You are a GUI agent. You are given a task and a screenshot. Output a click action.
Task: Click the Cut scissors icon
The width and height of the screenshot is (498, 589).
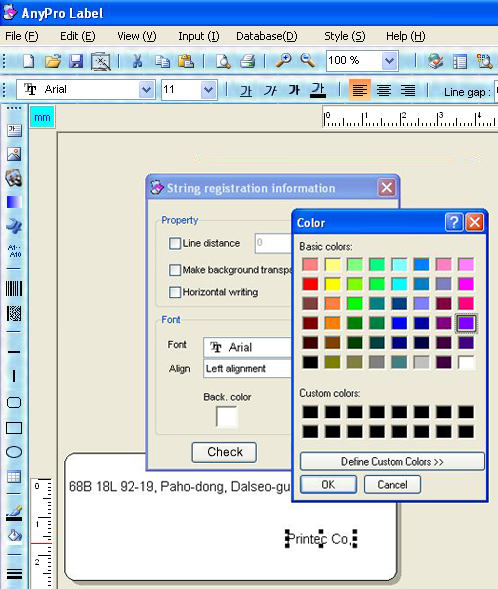[x=137, y=61]
